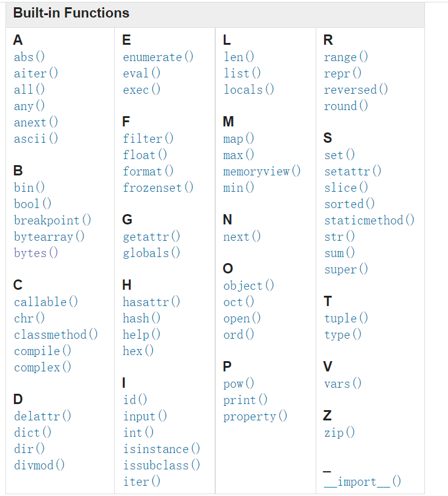448x496 pixels.
Task: Click the enumerate() link
Action: click(x=158, y=57)
